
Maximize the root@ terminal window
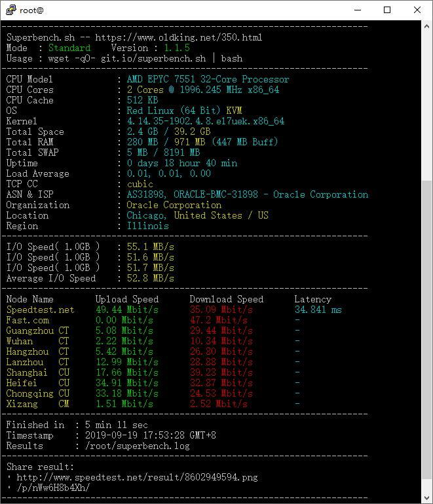click(387, 10)
